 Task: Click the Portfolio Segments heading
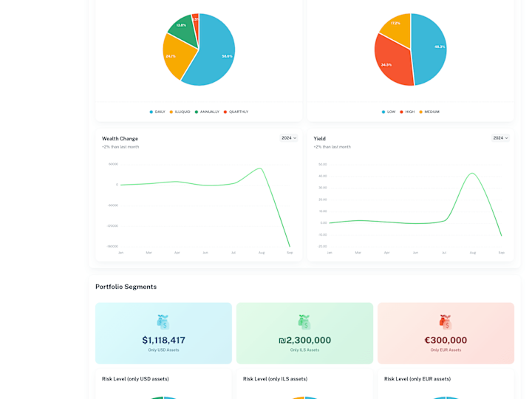pyautogui.click(x=126, y=287)
